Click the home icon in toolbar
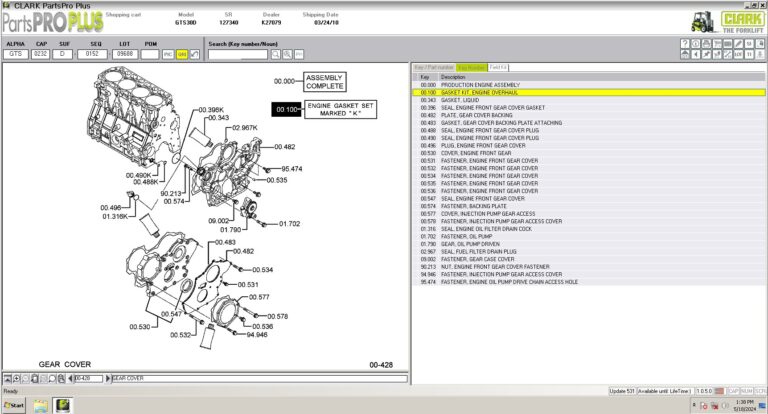768x414 pixels. pyautogui.click(x=685, y=54)
